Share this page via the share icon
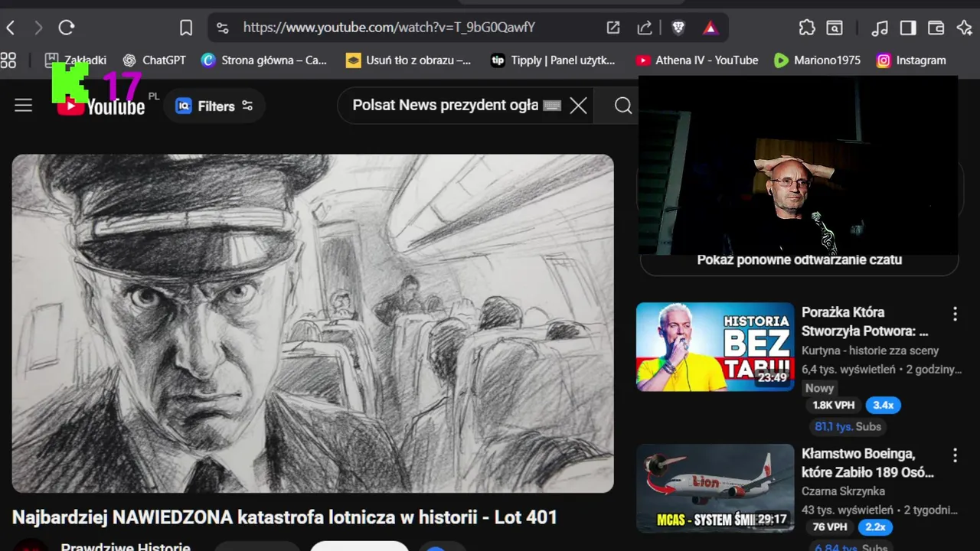The width and height of the screenshot is (980, 551). 645,28
